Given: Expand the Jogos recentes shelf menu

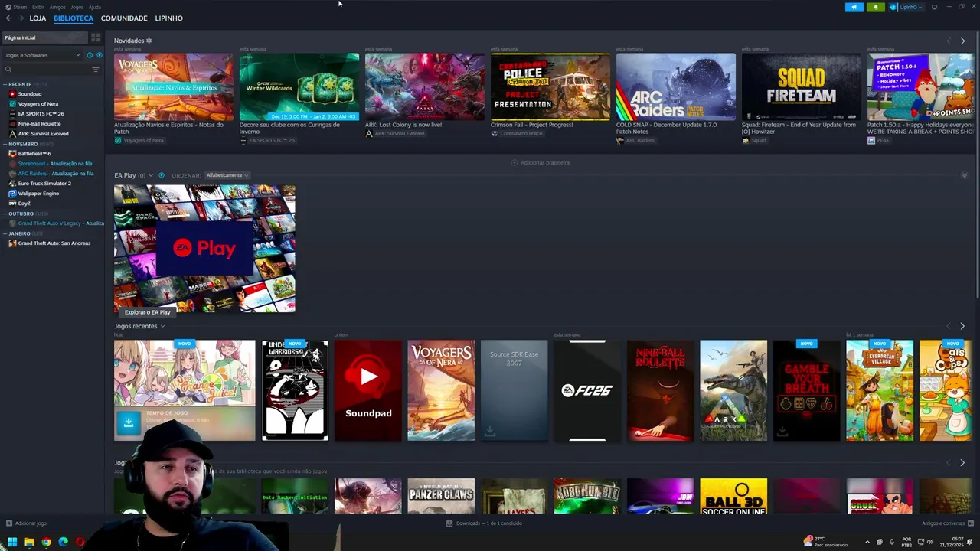Looking at the screenshot, I should coord(162,326).
